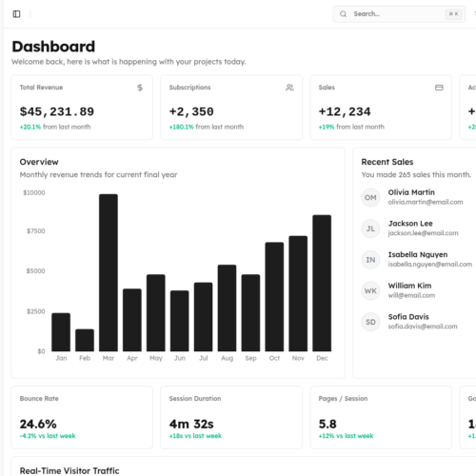Screen dimensions: 476x476
Task: Select the William Kim name
Action: pyautogui.click(x=409, y=286)
